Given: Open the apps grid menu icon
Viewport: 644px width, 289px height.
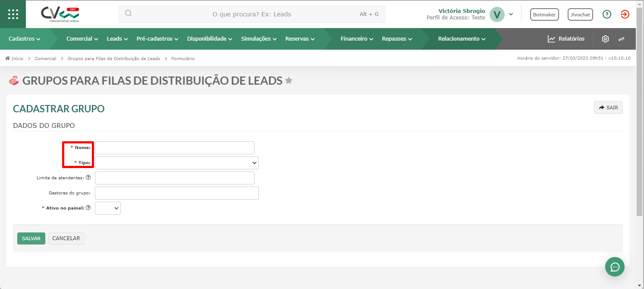Looking at the screenshot, I should click(x=13, y=14).
